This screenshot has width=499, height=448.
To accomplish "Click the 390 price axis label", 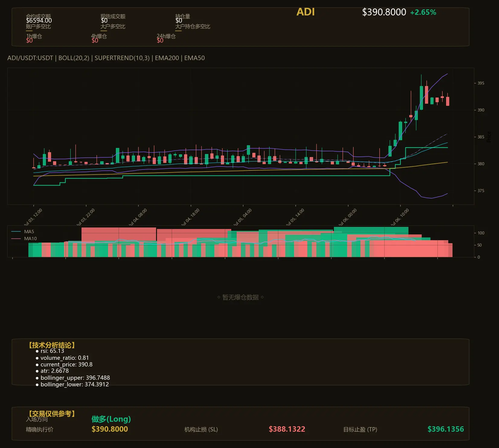I will tap(481, 110).
